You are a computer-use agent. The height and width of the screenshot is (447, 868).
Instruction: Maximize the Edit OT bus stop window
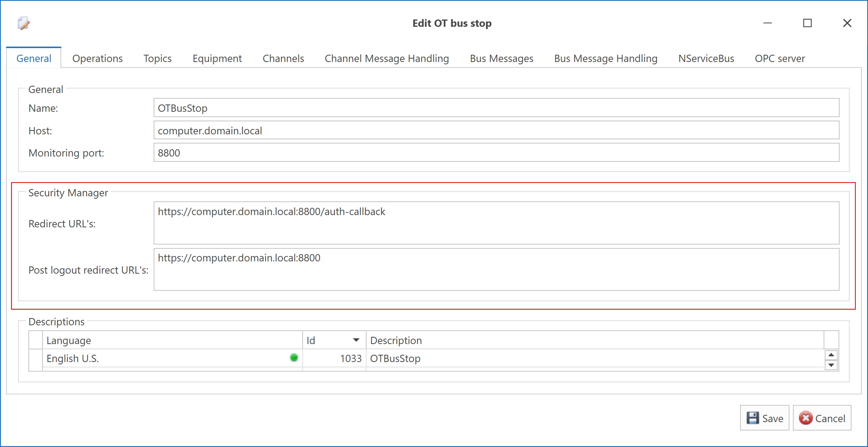coord(807,23)
